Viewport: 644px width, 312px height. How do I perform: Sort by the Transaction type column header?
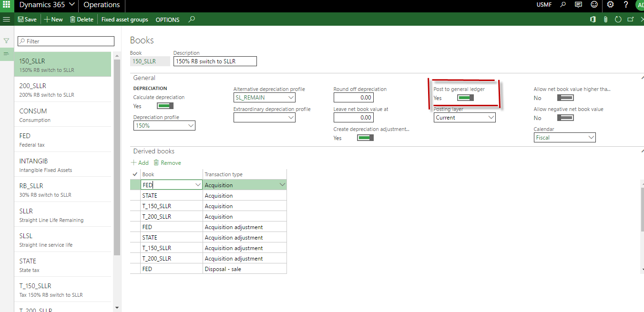point(224,174)
